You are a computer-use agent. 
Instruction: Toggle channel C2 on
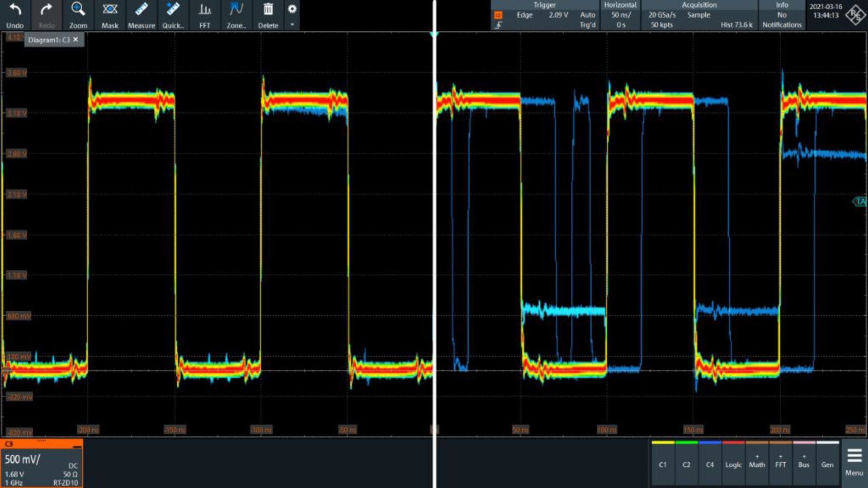[686, 464]
